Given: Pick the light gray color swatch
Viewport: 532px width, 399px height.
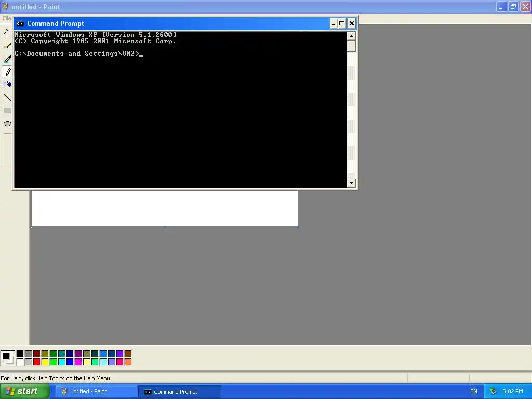Looking at the screenshot, I should (x=28, y=362).
